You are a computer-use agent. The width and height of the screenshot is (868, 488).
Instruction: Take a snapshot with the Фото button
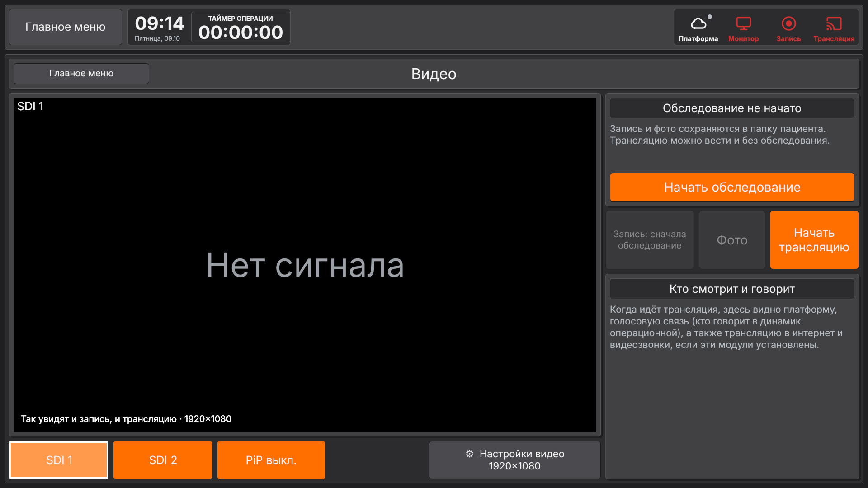click(732, 240)
